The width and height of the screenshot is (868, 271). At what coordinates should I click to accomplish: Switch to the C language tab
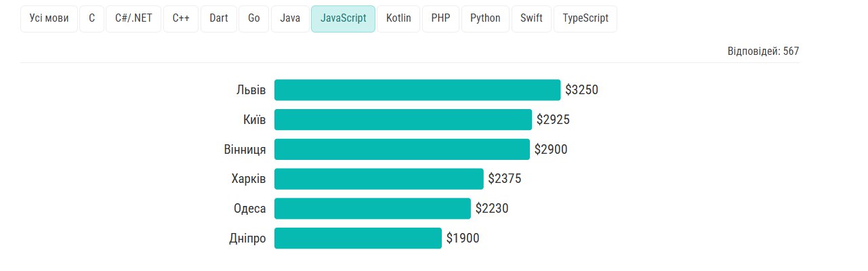click(91, 19)
